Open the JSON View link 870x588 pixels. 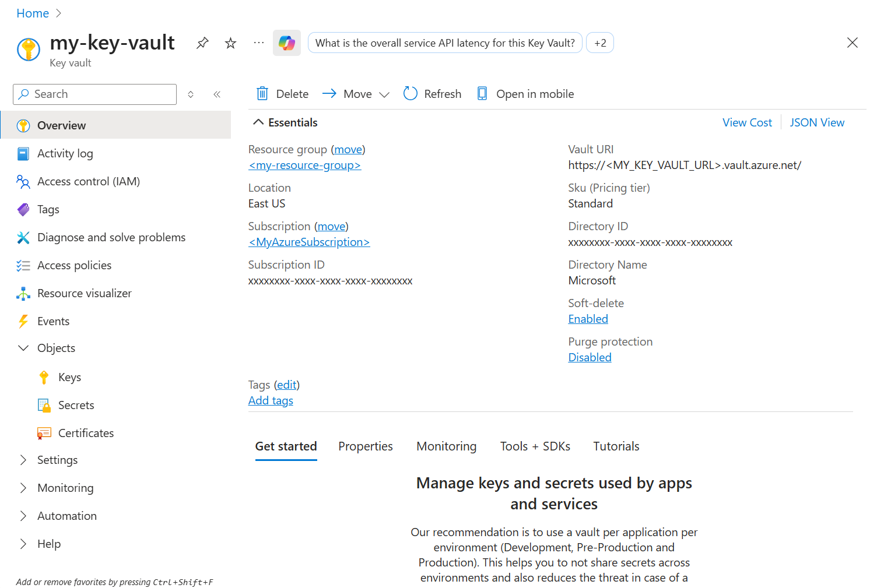point(816,122)
